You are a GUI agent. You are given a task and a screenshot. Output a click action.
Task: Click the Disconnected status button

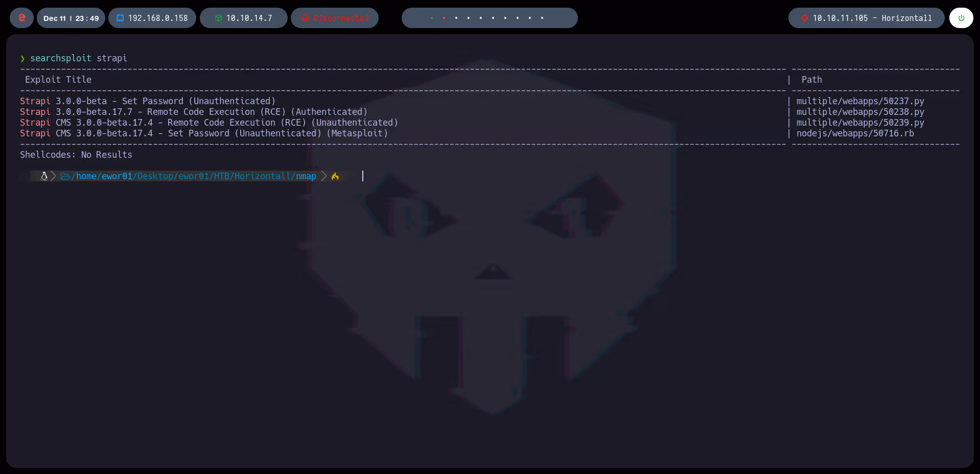pyautogui.click(x=335, y=18)
